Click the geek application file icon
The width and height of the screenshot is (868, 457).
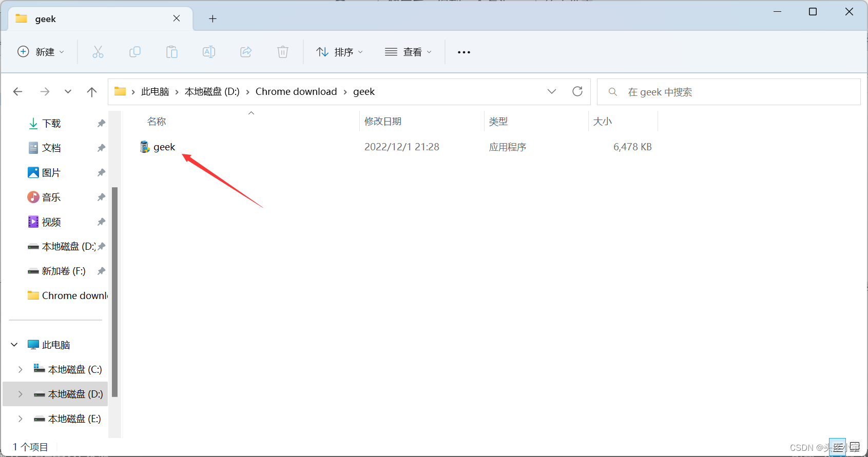click(x=145, y=147)
